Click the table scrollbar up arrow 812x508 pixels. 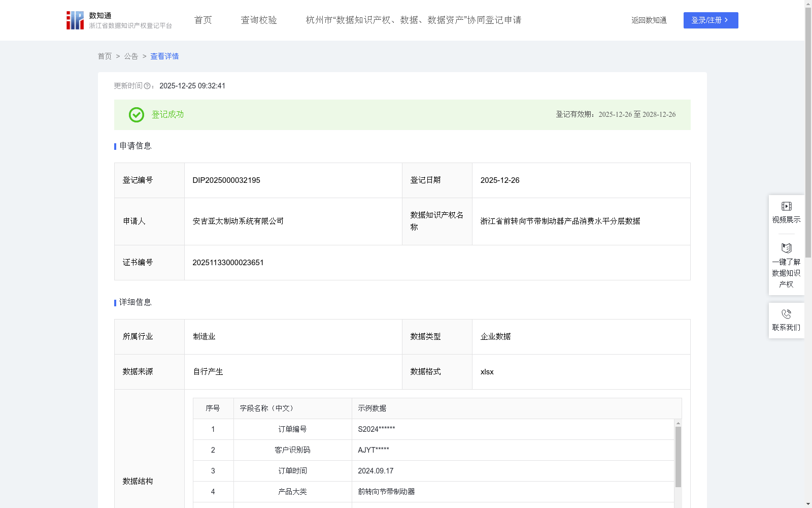tap(678, 423)
